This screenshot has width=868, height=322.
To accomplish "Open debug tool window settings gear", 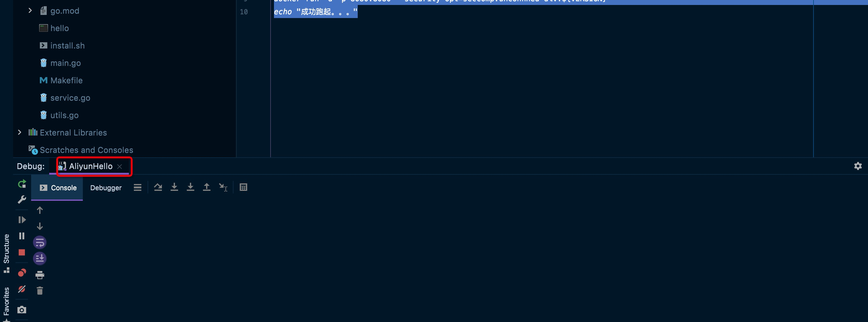I will tap(857, 166).
